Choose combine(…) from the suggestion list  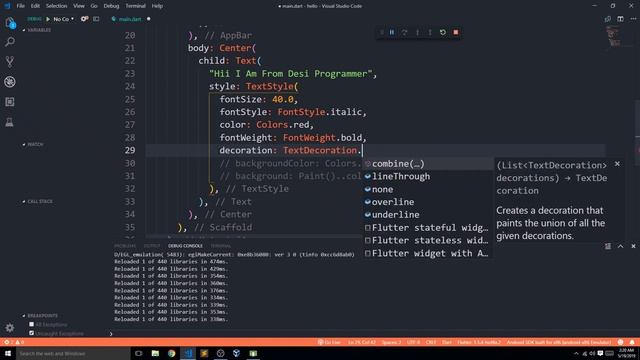point(427,164)
